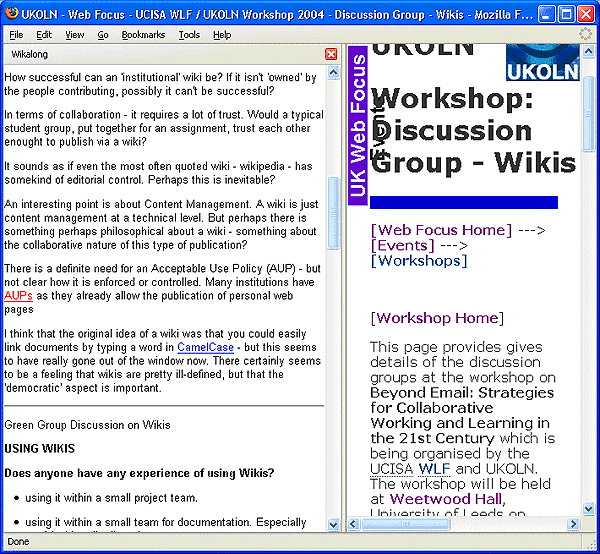The width and height of the screenshot is (600, 554).
Task: Follow the Weetwood Hall link
Action: (x=446, y=499)
